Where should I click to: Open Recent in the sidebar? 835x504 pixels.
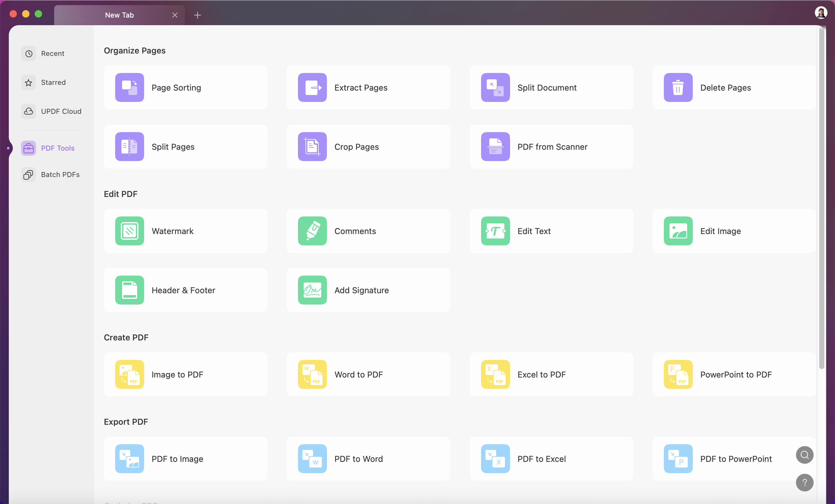[x=52, y=53]
